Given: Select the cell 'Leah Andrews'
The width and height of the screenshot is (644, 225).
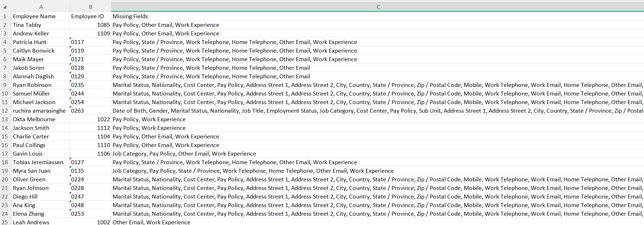Looking at the screenshot, I should point(41,222).
